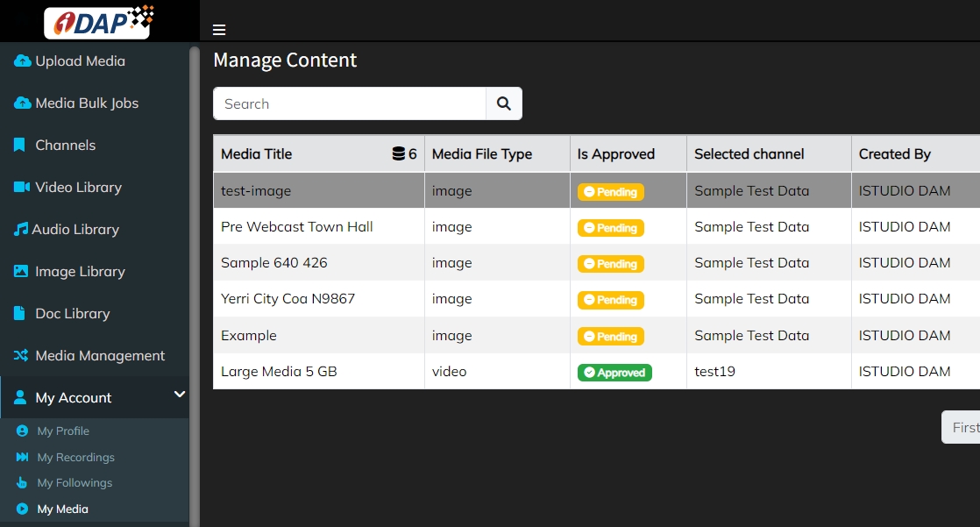The width and height of the screenshot is (980, 527).
Task: Click the My Followings hand icon
Action: (22, 482)
